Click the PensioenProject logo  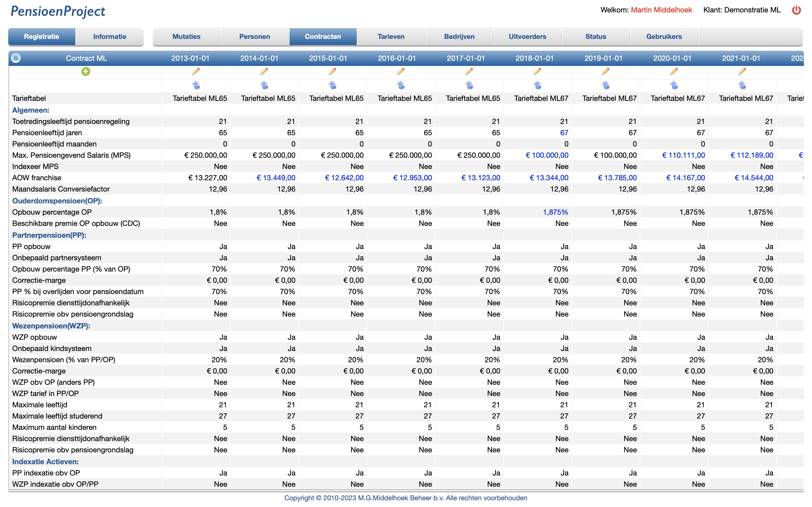[58, 11]
